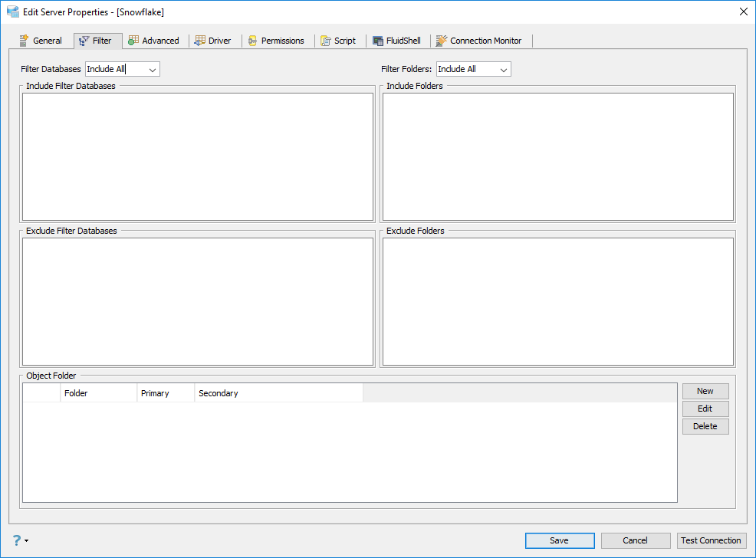Viewport: 756px width, 558px height.
Task: Open the Filter Databases dropdown
Action: (x=153, y=70)
